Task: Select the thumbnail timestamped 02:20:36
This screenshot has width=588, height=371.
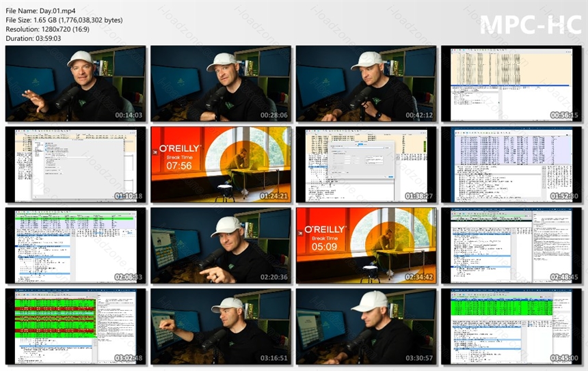Action: [221, 245]
